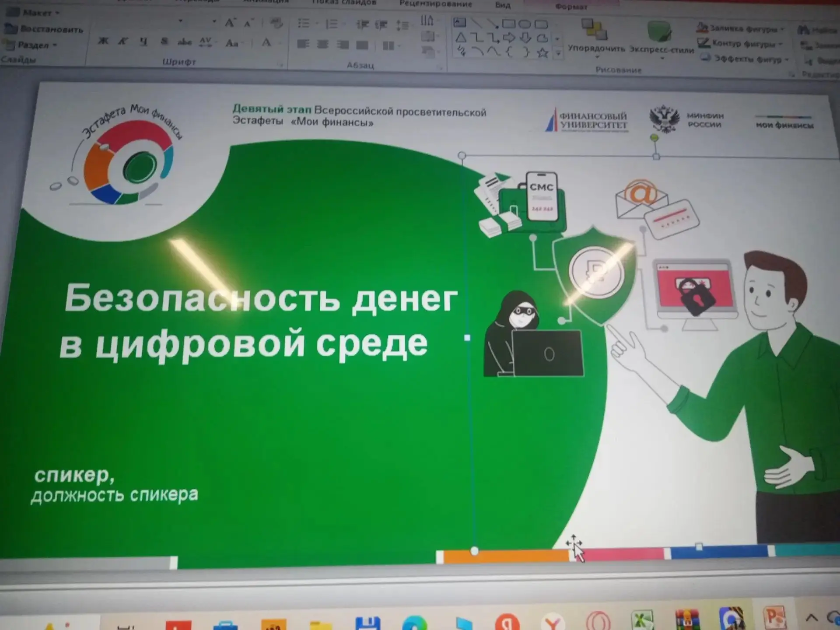Select the hacker with laptop picture
840x630 pixels.
pyautogui.click(x=534, y=334)
